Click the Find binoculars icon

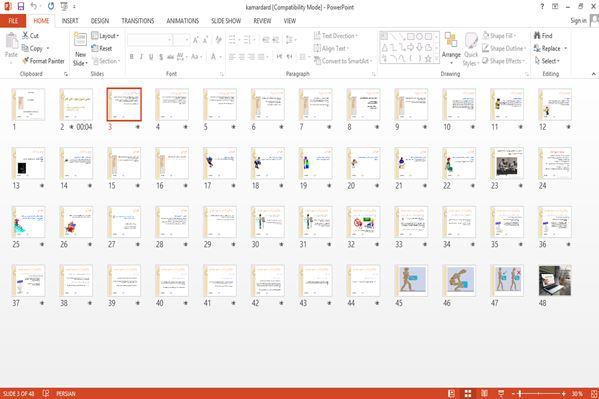click(x=537, y=36)
